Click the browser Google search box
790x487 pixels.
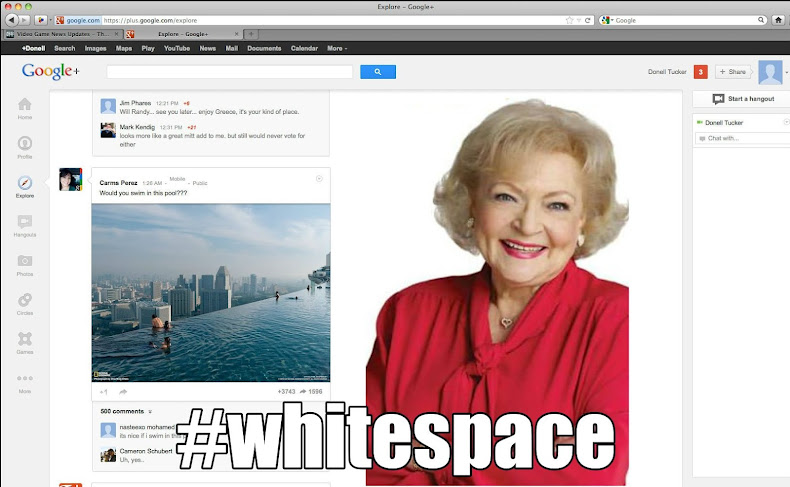685,20
